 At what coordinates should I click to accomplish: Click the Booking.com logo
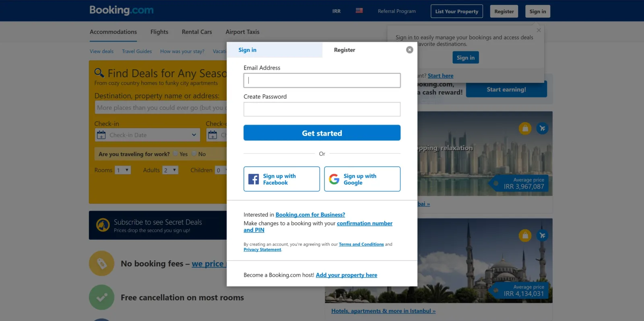click(122, 10)
